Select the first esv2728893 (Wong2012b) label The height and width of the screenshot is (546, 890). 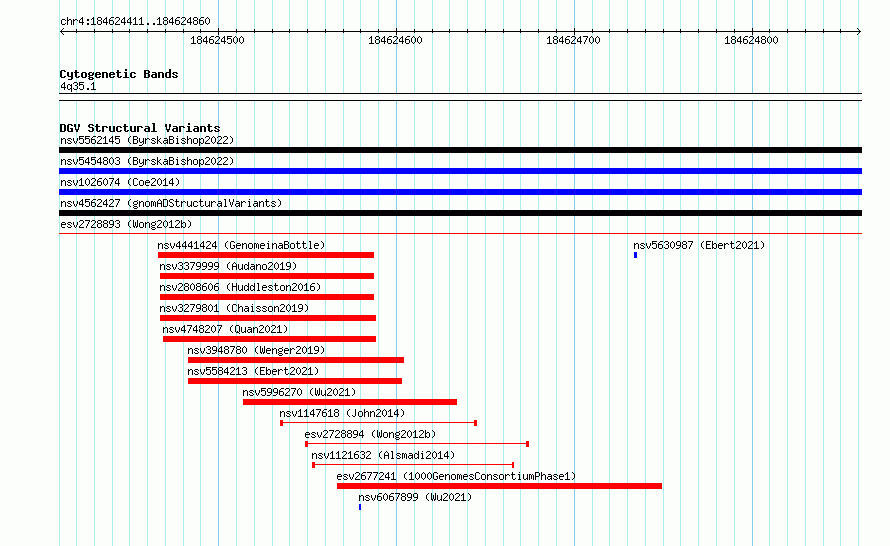126,224
